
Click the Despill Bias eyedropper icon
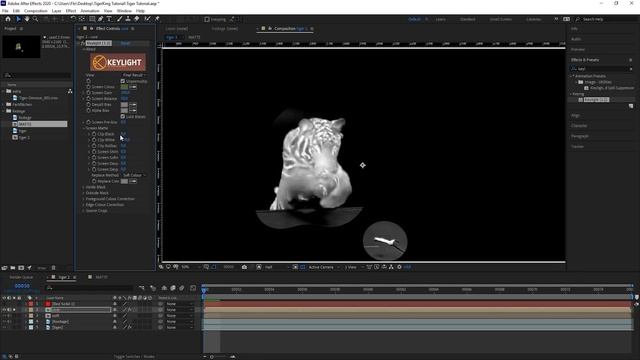point(133,104)
